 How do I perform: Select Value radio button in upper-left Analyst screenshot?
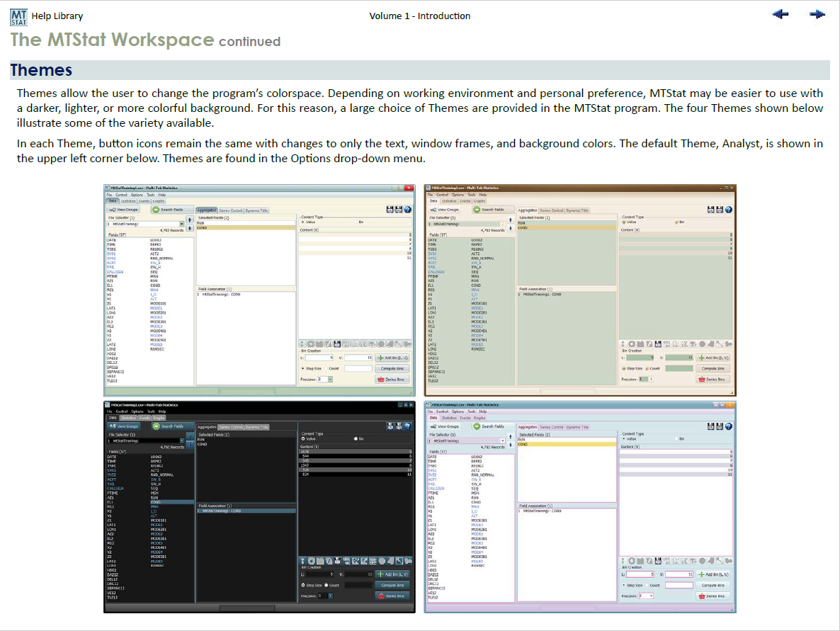click(x=303, y=222)
